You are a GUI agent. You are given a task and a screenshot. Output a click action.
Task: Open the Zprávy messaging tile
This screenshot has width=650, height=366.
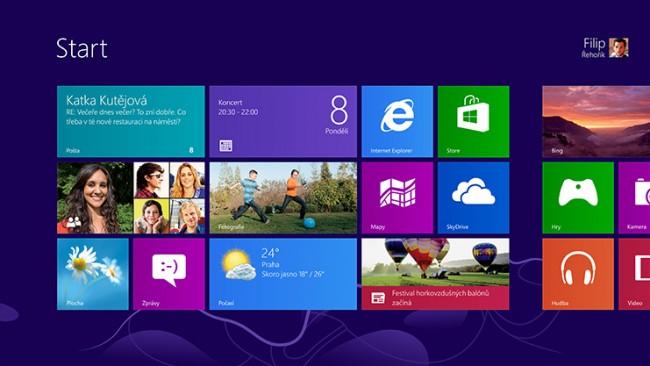pos(169,274)
